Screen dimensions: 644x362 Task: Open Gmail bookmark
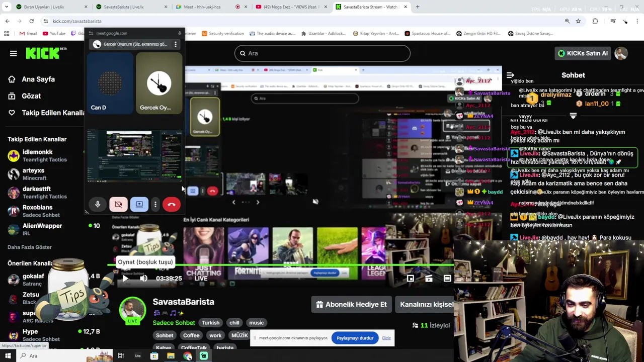pyautogui.click(x=28, y=34)
